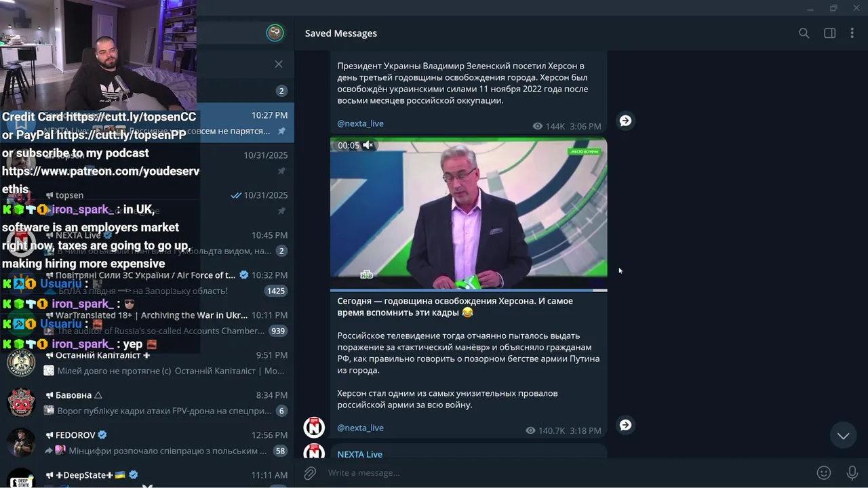Screen dimensions: 868x488
Task: Play the video of TV presenter
Action: click(469, 214)
